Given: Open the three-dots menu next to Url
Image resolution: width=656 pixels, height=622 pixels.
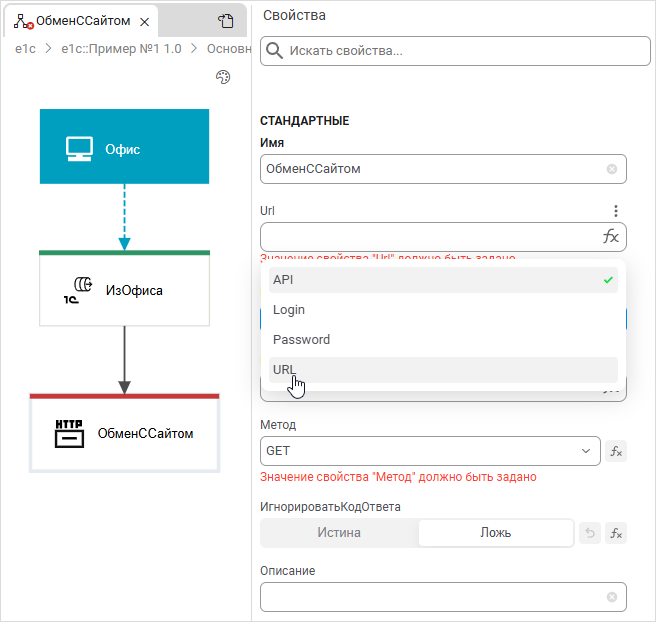Looking at the screenshot, I should pyautogui.click(x=616, y=211).
